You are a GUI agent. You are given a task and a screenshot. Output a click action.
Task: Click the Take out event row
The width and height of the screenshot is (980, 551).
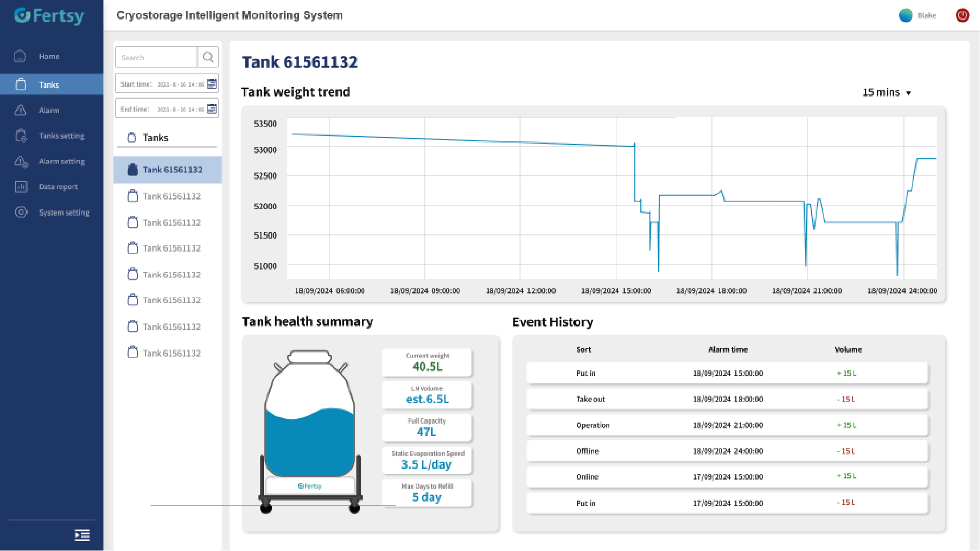(727, 399)
